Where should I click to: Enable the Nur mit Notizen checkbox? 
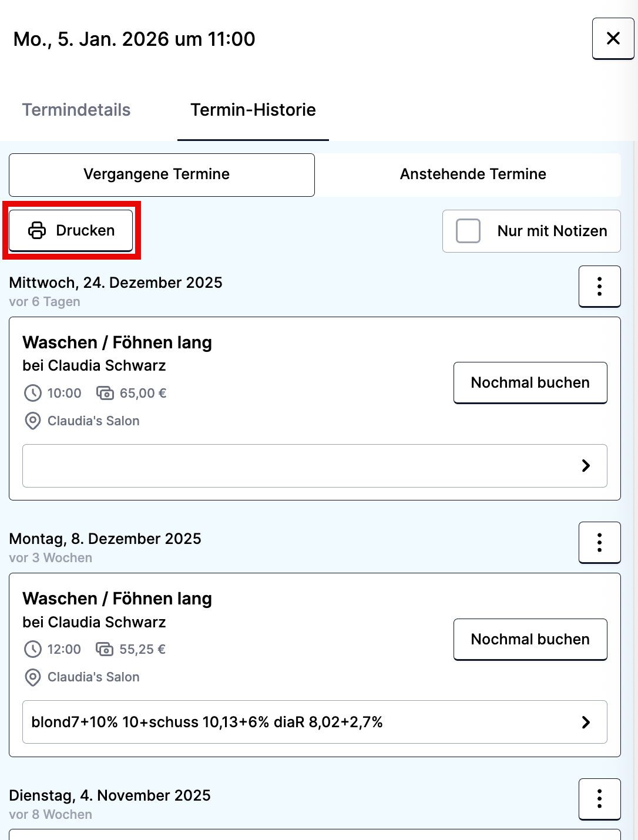pos(468,231)
